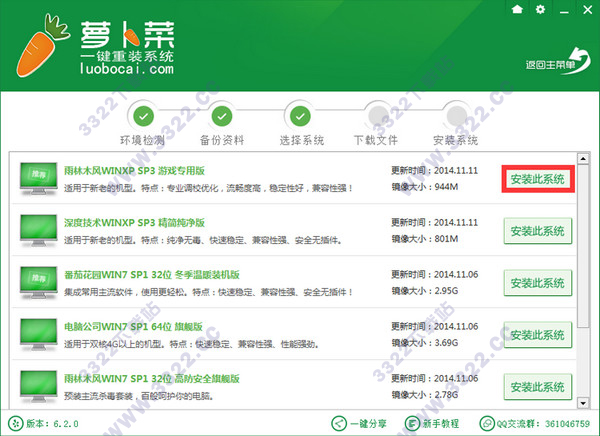The height and width of the screenshot is (436, 600).
Task: Click the 安装系统 step circle
Action: pyautogui.click(x=457, y=115)
